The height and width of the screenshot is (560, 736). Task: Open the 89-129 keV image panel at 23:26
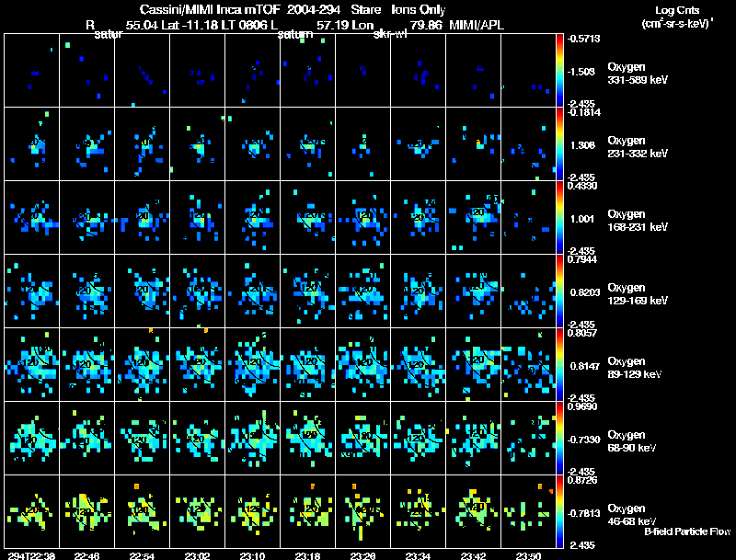tap(362, 365)
